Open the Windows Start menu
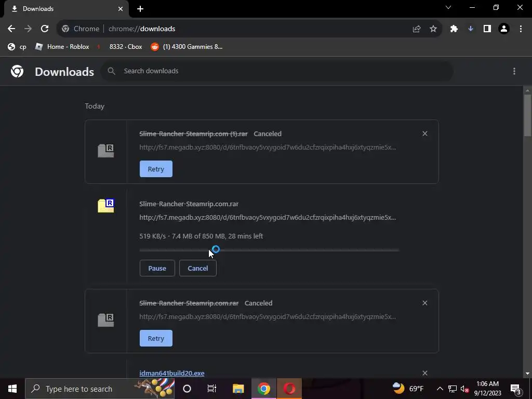532x399 pixels. coord(12,389)
